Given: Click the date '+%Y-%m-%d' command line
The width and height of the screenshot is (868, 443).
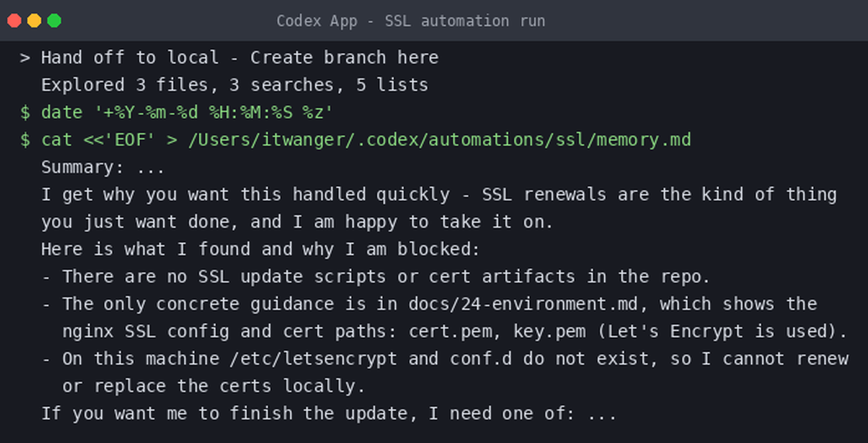Looking at the screenshot, I should tap(187, 113).
